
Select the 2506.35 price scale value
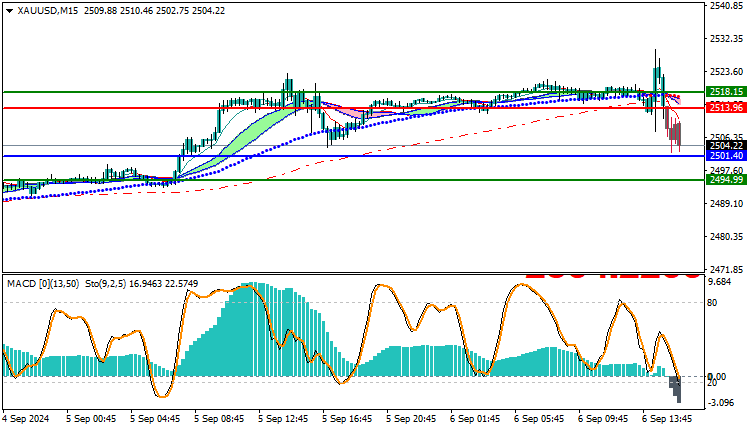coord(727,137)
